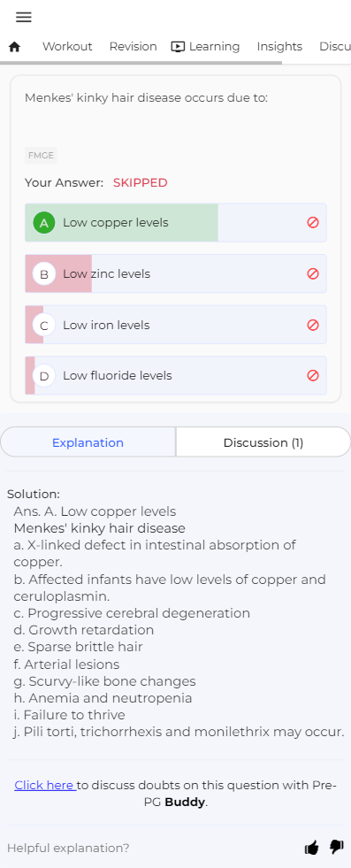Select option A circle badge

click(44, 223)
